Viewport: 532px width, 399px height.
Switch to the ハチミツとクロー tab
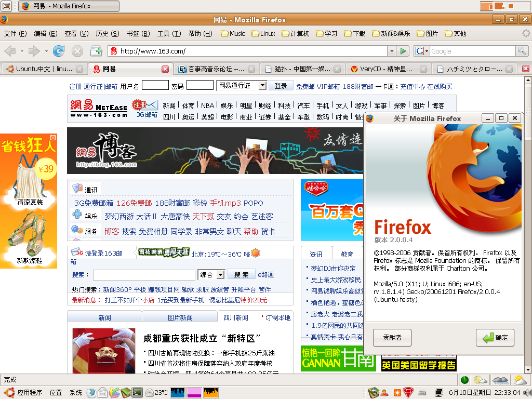pyautogui.click(x=475, y=69)
